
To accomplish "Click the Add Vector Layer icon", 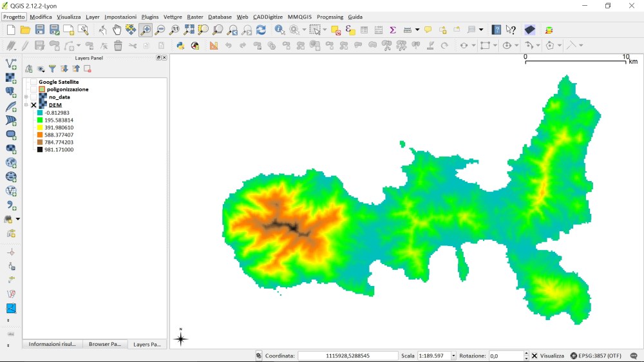I will 11,64.
